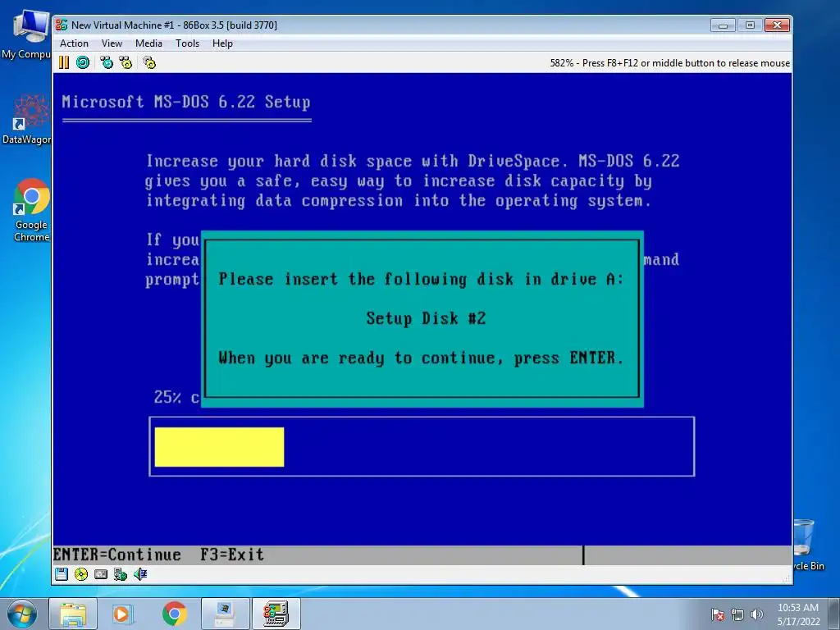840x630 pixels.
Task: Open the View menu
Action: [112, 43]
